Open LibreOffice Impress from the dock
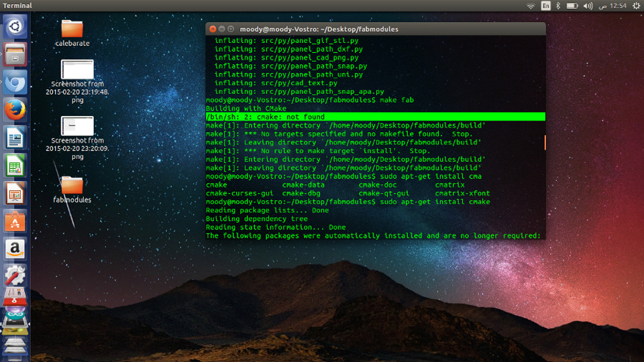644x362 pixels. 15,193
